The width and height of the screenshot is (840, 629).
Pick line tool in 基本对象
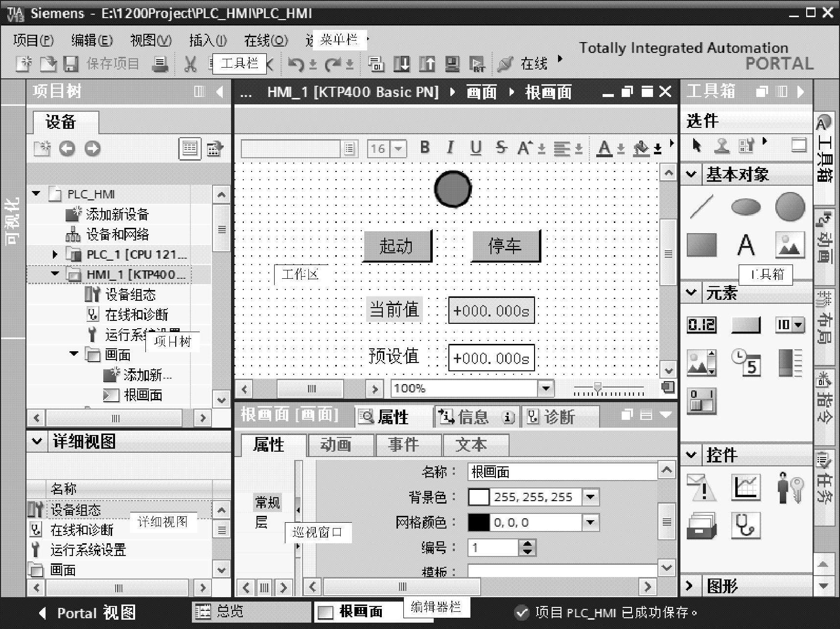[701, 206]
